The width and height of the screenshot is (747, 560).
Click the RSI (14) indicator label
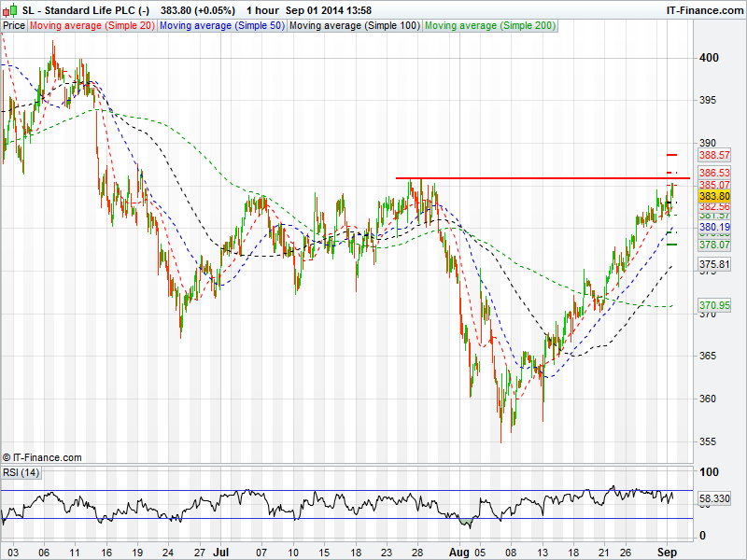click(x=22, y=472)
